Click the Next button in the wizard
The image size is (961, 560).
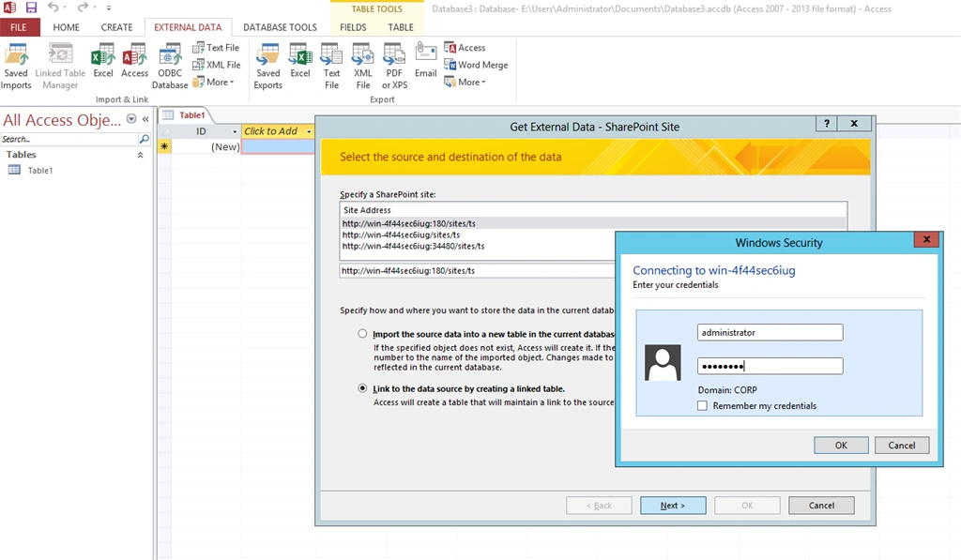tap(673, 506)
